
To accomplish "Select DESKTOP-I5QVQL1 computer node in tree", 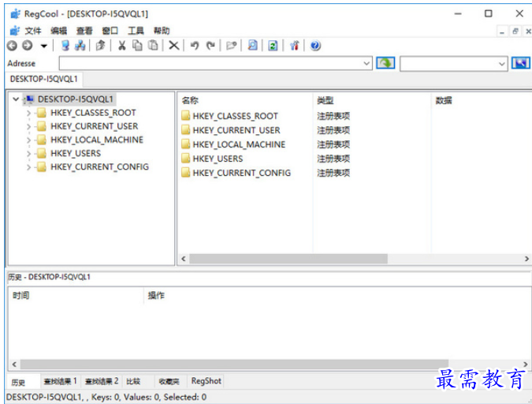I will (75, 99).
